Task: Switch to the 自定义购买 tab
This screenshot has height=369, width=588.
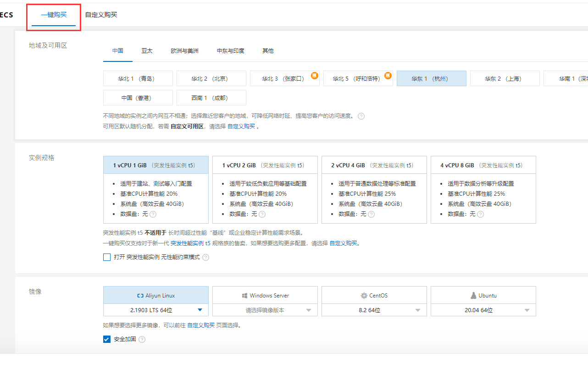Action: point(101,15)
